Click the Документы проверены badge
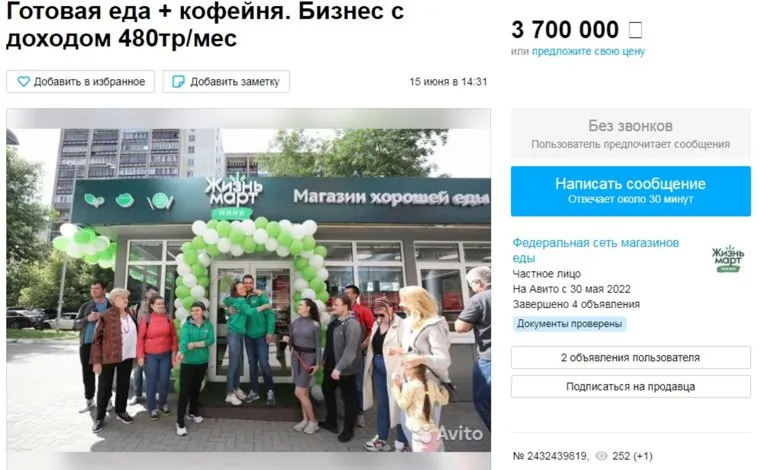Viewport: 760px width, 470px height. point(570,324)
